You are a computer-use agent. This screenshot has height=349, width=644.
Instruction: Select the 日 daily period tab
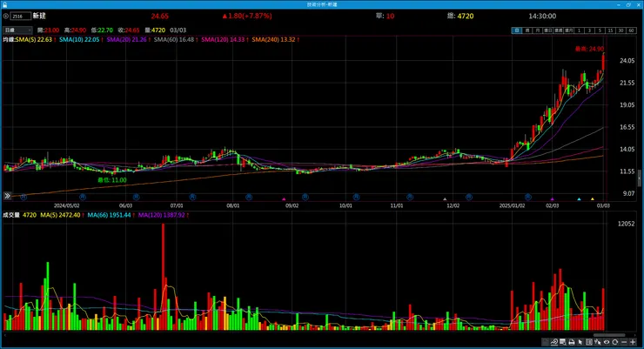click(x=517, y=30)
